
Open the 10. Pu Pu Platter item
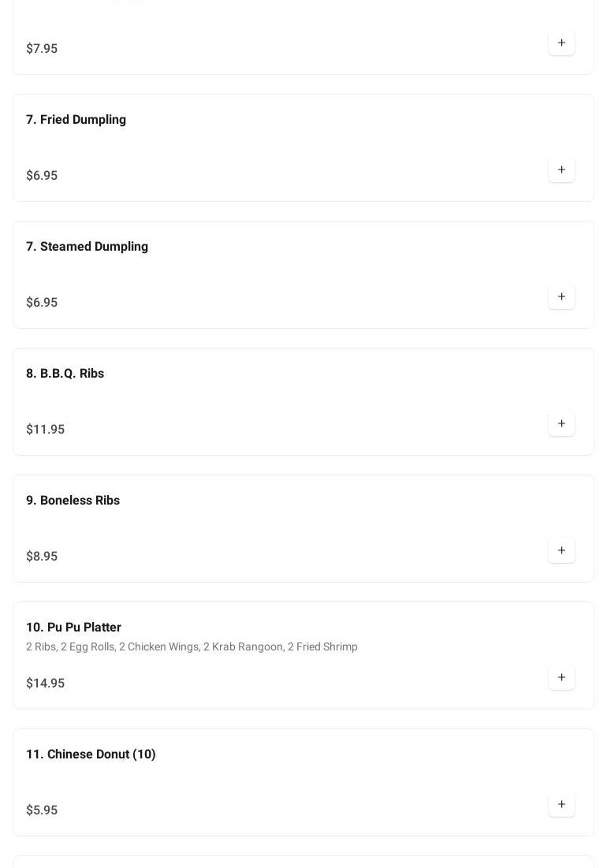click(x=73, y=628)
